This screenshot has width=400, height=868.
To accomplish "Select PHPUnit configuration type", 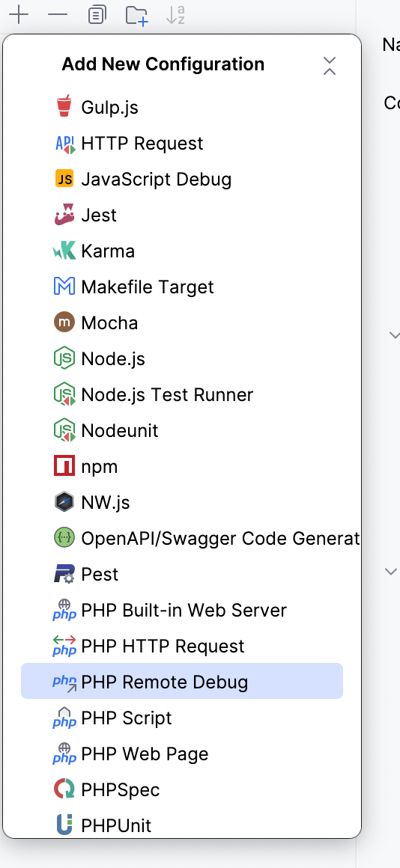I will click(182, 825).
